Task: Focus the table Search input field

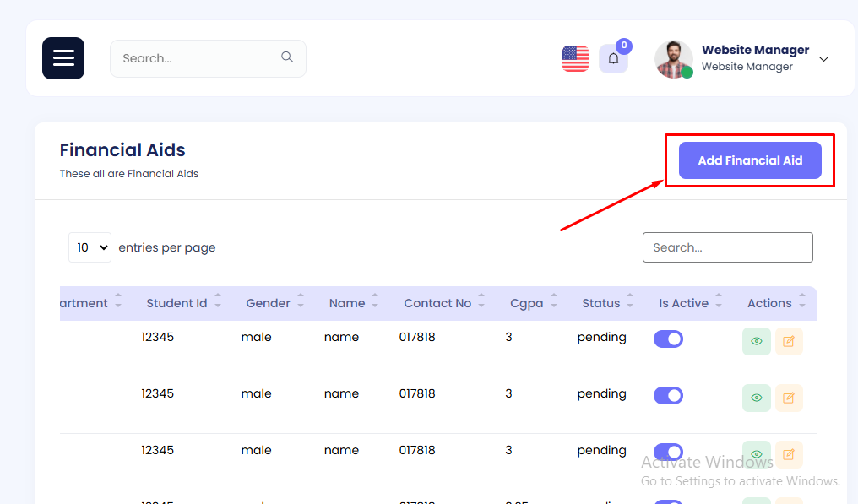Action: (x=727, y=247)
